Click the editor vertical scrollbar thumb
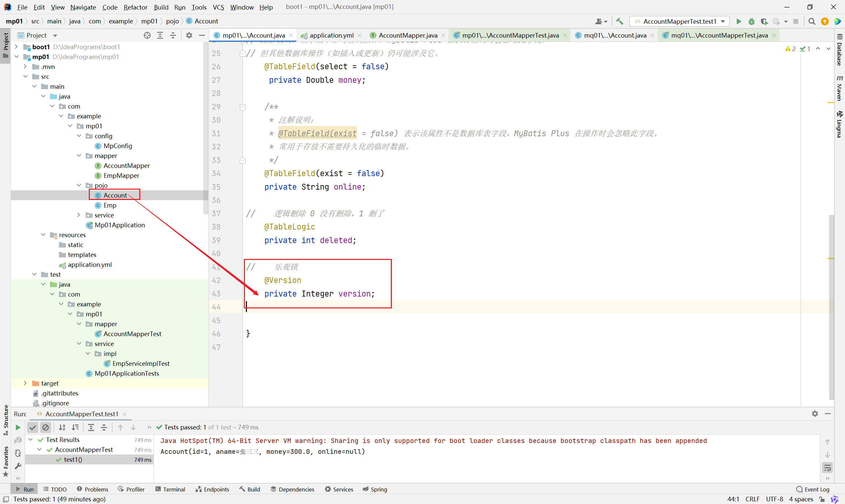The width and height of the screenshot is (845, 504). 831,306
